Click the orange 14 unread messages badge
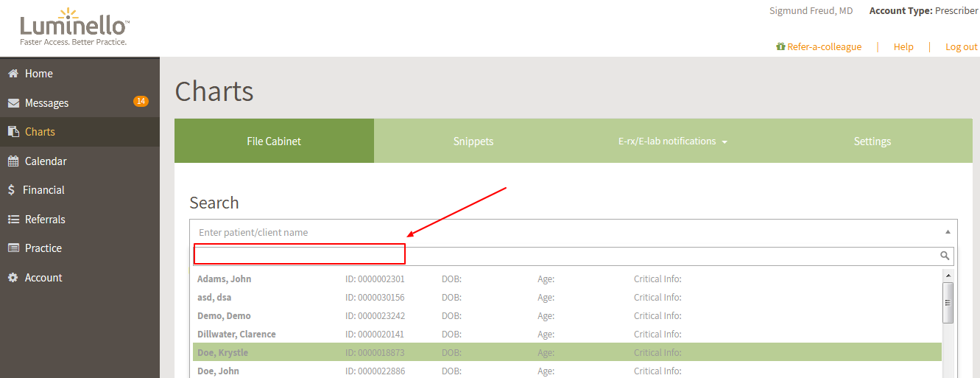The image size is (980, 378). click(x=141, y=101)
